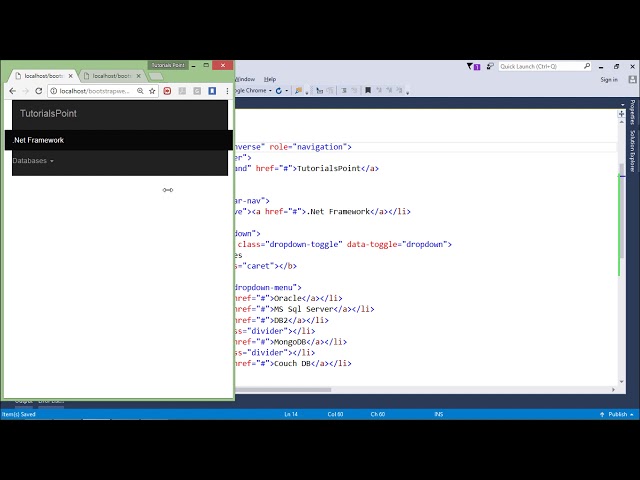Viewport: 640px width, 480px height.
Task: Close the second localhost Chrome tab
Action: 139,76
